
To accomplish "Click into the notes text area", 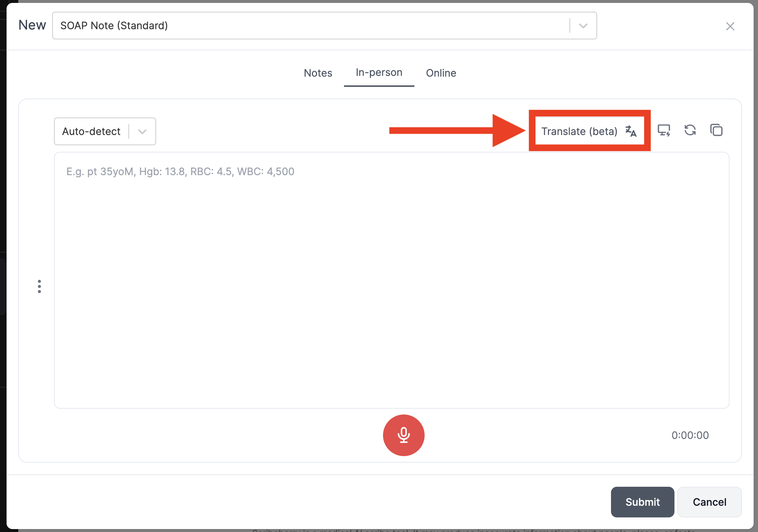I will tap(391, 280).
